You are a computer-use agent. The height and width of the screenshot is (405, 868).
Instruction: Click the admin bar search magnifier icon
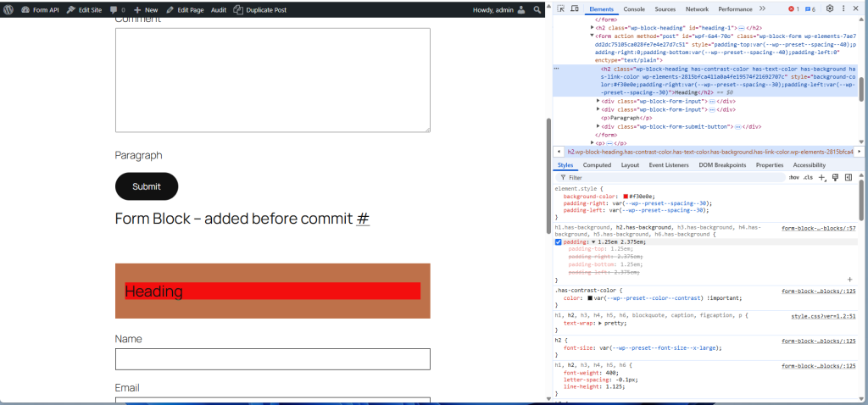(x=537, y=9)
